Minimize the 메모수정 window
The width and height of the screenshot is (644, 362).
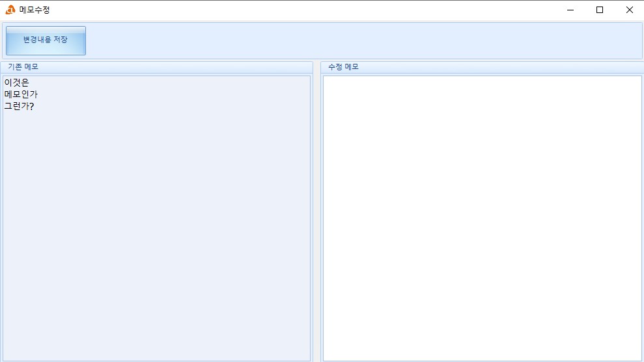point(570,10)
